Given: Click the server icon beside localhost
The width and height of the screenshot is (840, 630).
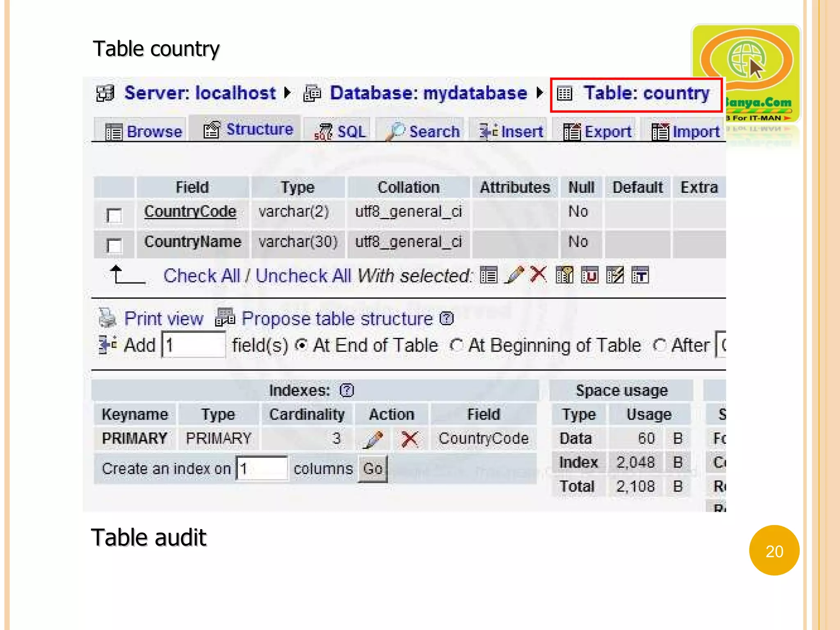Looking at the screenshot, I should point(105,93).
